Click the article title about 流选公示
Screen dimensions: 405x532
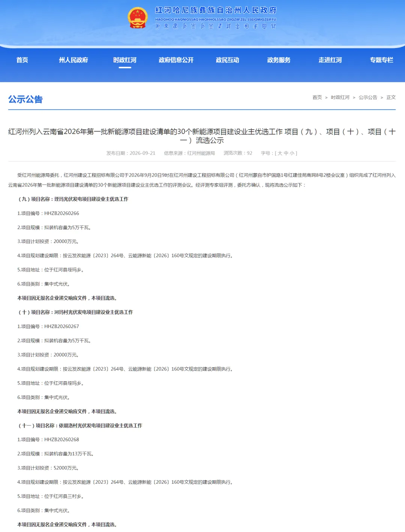(x=202, y=136)
